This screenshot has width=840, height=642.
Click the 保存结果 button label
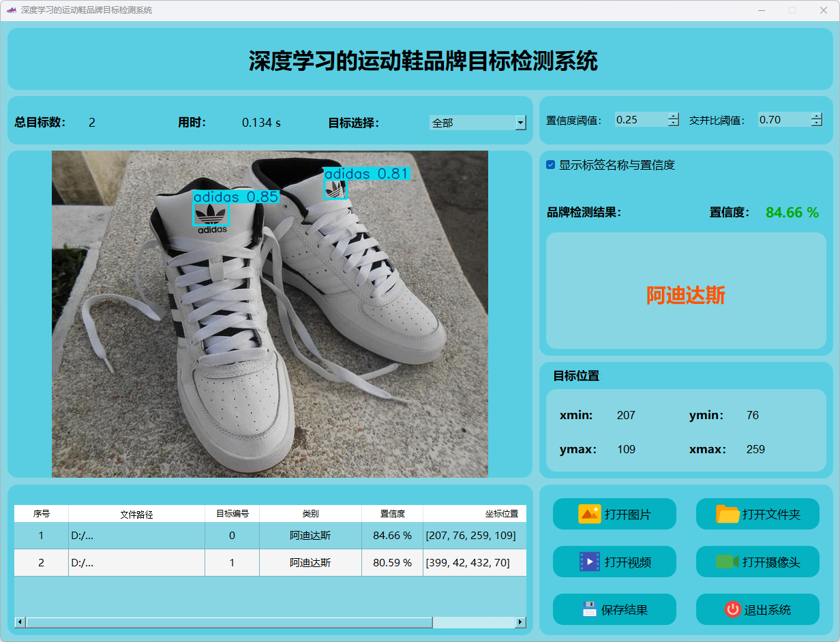[x=625, y=610]
